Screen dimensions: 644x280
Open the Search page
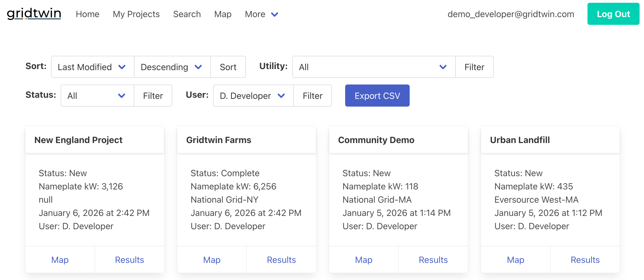187,14
